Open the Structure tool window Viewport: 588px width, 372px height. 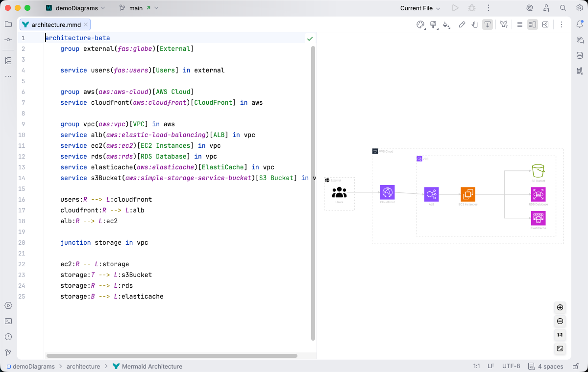[x=8, y=61]
